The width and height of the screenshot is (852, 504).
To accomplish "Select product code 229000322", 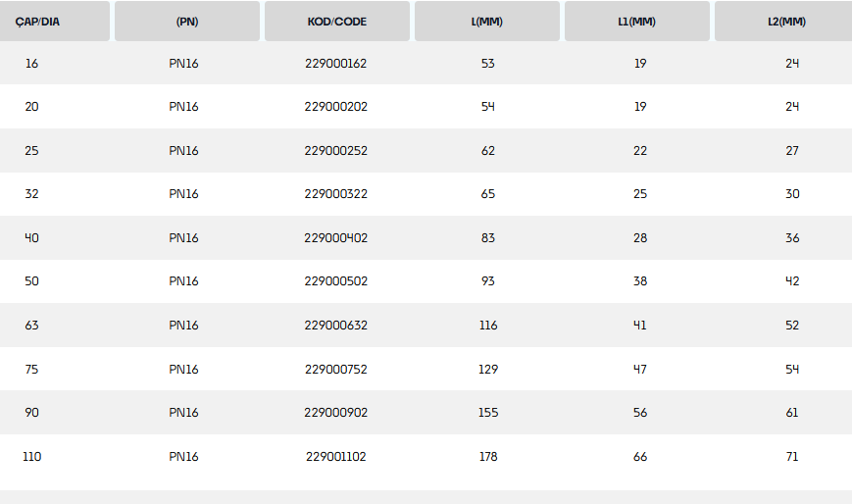I will click(x=336, y=194).
